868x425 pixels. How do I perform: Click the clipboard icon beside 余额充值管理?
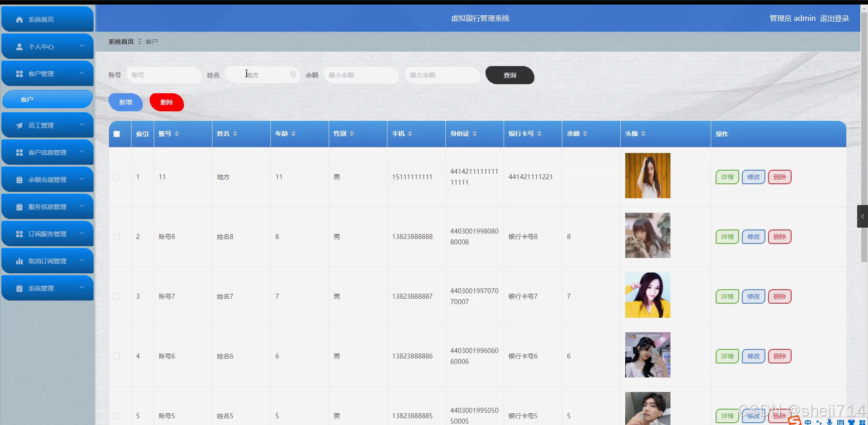[19, 180]
